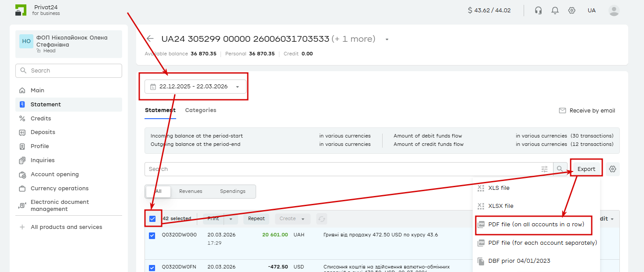Screen dimensions: 644x272
Task: Click the refresh icon in the selection toolbar
Action: click(x=322, y=219)
